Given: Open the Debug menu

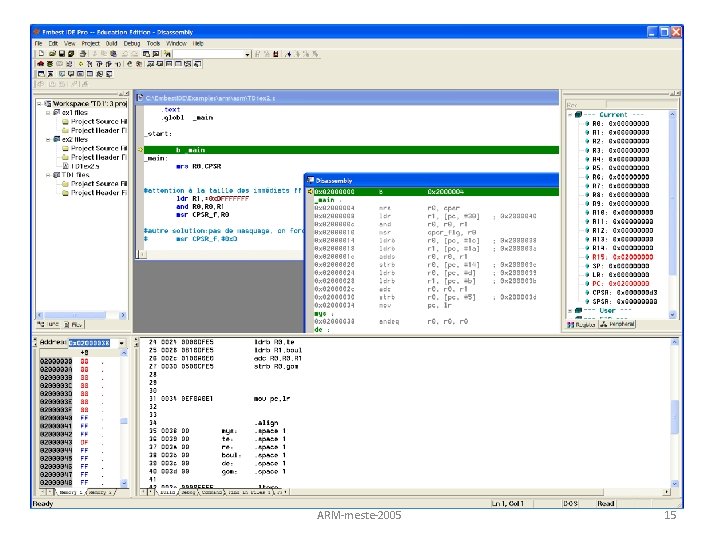Looking at the screenshot, I should point(130,44).
